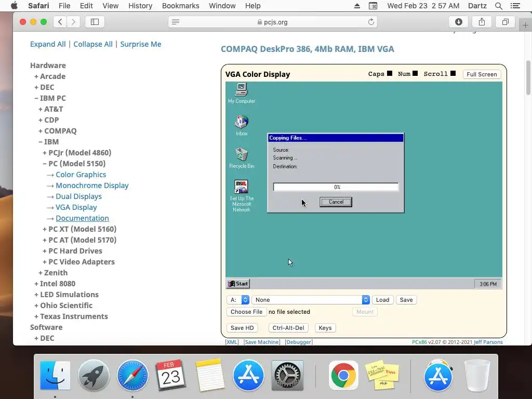
Task: Click the Load diskette button
Action: pos(383,300)
